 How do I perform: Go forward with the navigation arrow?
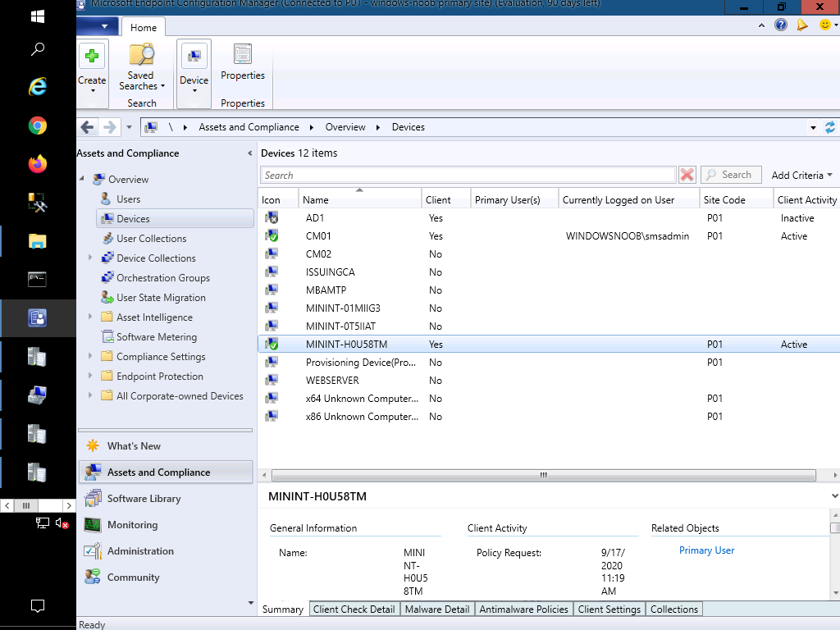(109, 127)
